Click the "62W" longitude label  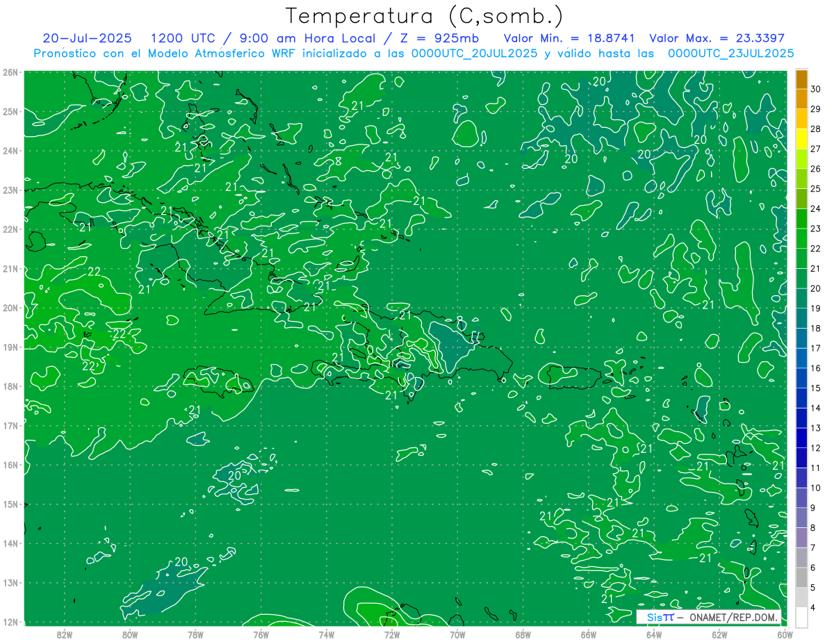[719, 634]
